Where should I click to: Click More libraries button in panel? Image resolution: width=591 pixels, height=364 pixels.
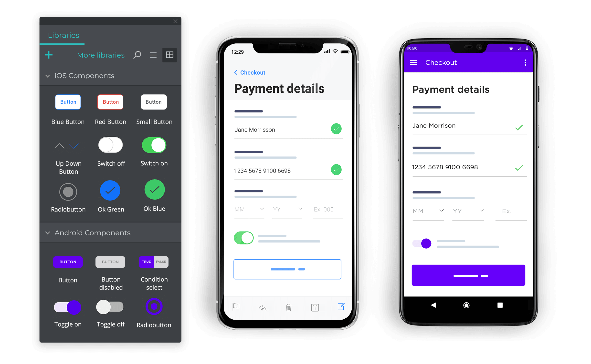click(100, 55)
